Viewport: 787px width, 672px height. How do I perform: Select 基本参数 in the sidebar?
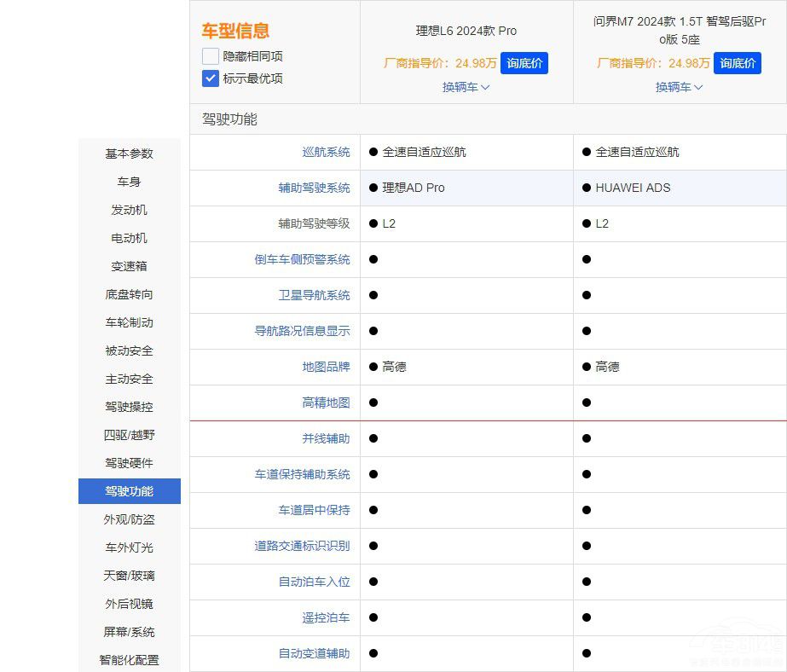[129, 154]
